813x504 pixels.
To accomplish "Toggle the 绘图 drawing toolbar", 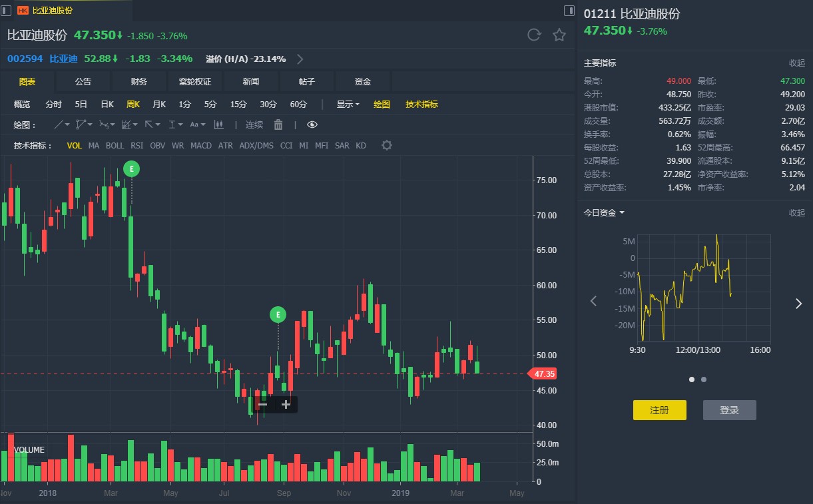I will coord(382,105).
